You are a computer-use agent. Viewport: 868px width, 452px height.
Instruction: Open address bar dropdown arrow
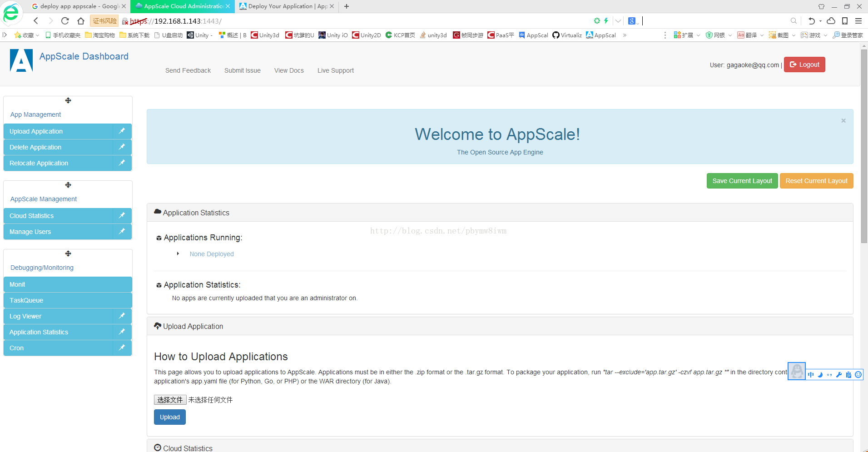pyautogui.click(x=618, y=21)
